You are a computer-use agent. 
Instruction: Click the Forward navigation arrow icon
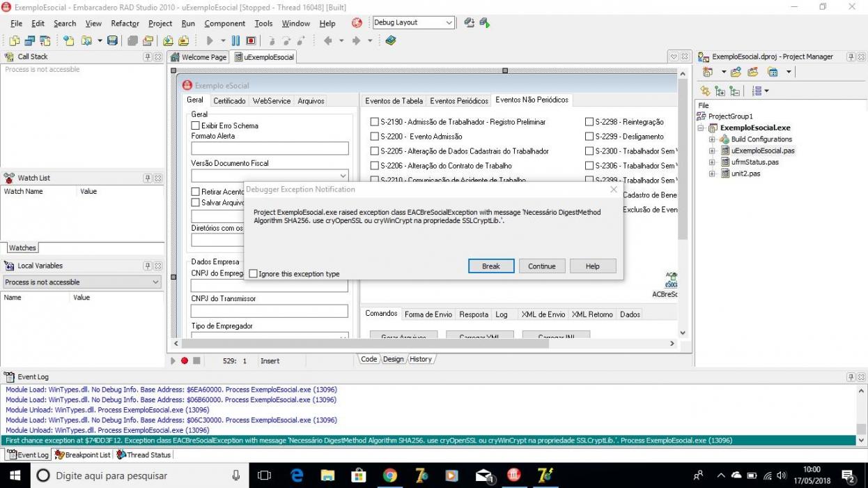[357, 41]
